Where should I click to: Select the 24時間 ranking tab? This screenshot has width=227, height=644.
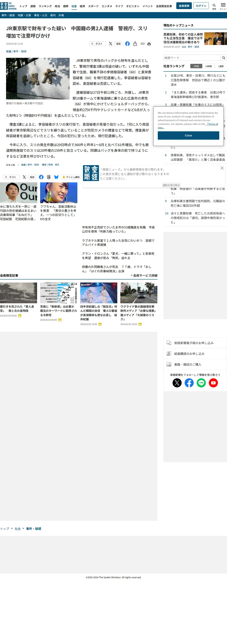tap(208, 66)
